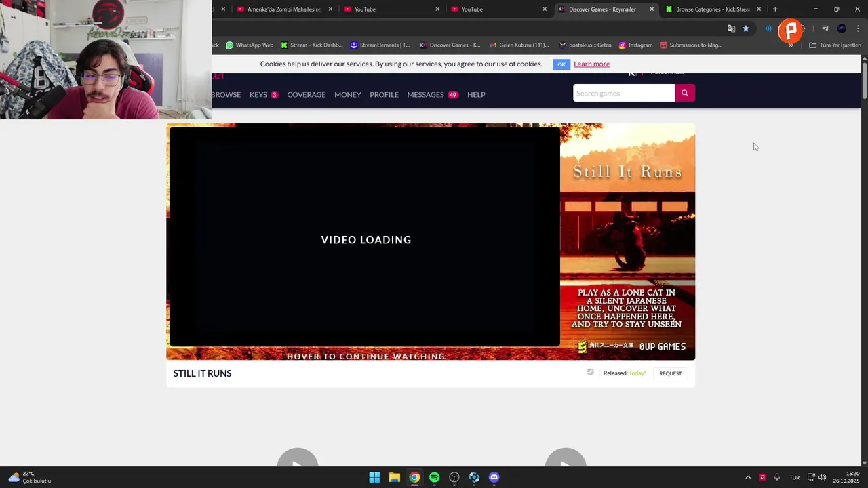Close the Amerika'da Zombi Mahallesine tab
The image size is (868, 488).
(330, 9)
